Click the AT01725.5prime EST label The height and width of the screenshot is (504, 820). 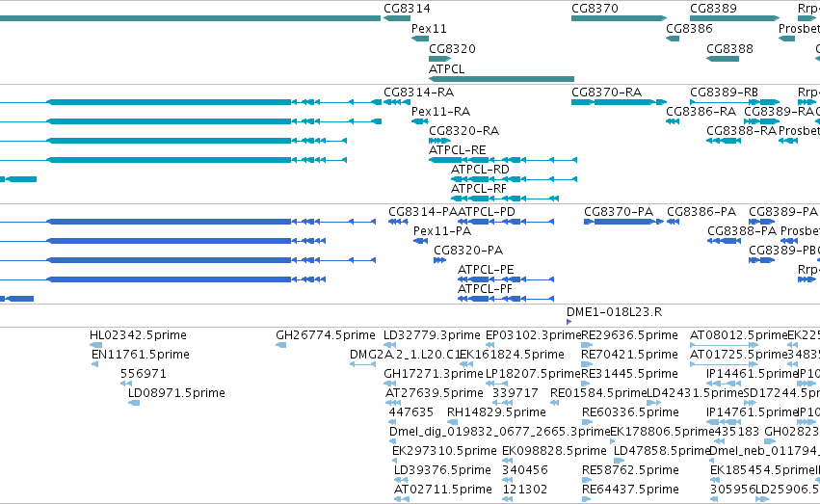(x=739, y=355)
